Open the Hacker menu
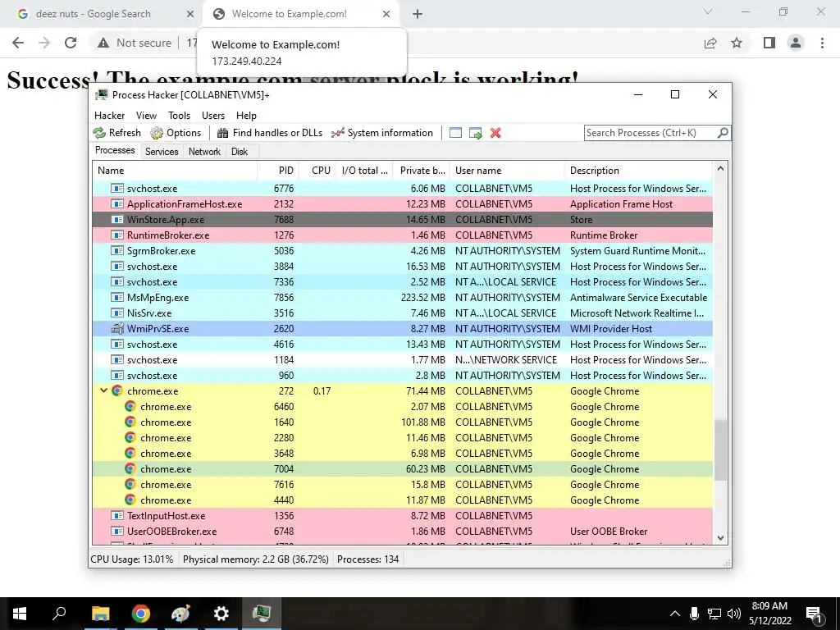Viewport: 840px width, 630px height. (109, 115)
